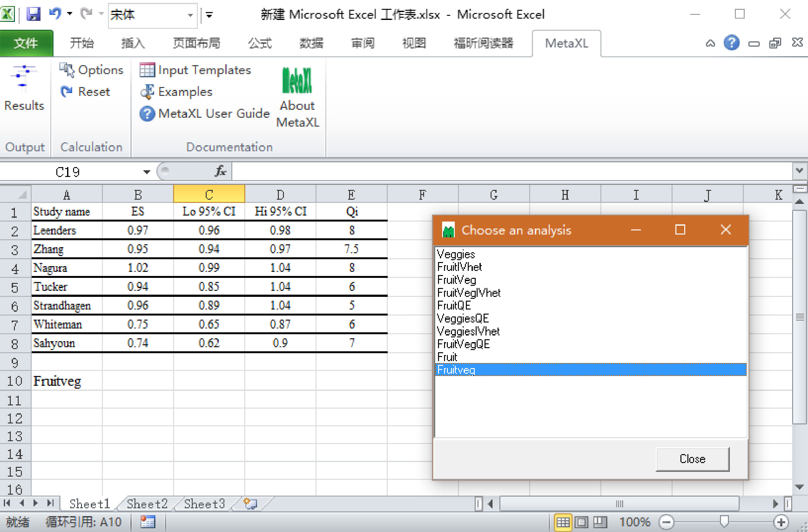The image size is (808, 532).
Task: Click cell with Whiteman
Action: [x=66, y=324]
